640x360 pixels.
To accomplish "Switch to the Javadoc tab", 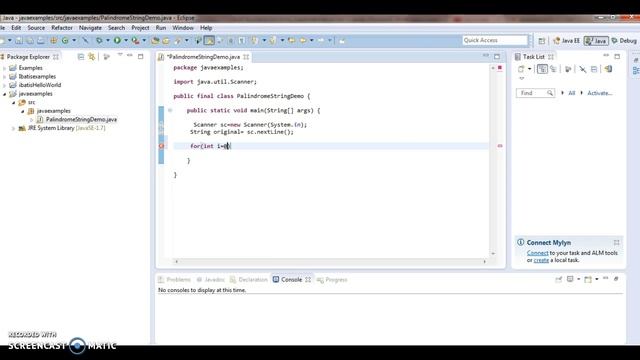I will point(211,280).
